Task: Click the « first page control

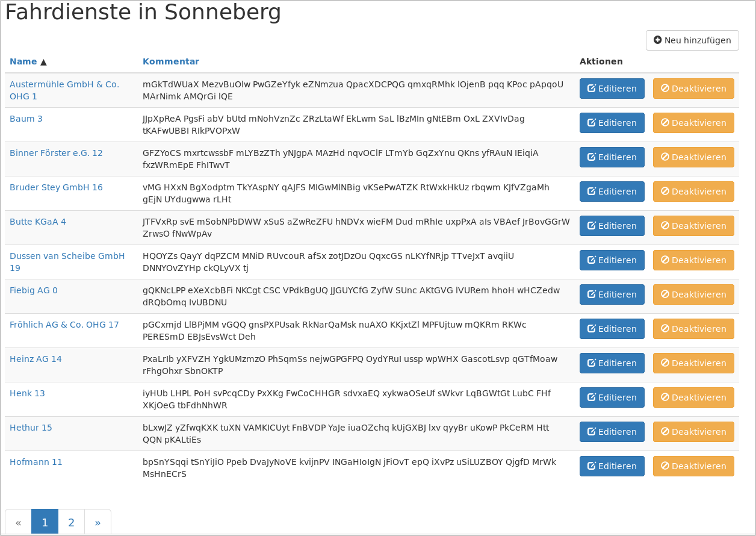Action: tap(18, 522)
